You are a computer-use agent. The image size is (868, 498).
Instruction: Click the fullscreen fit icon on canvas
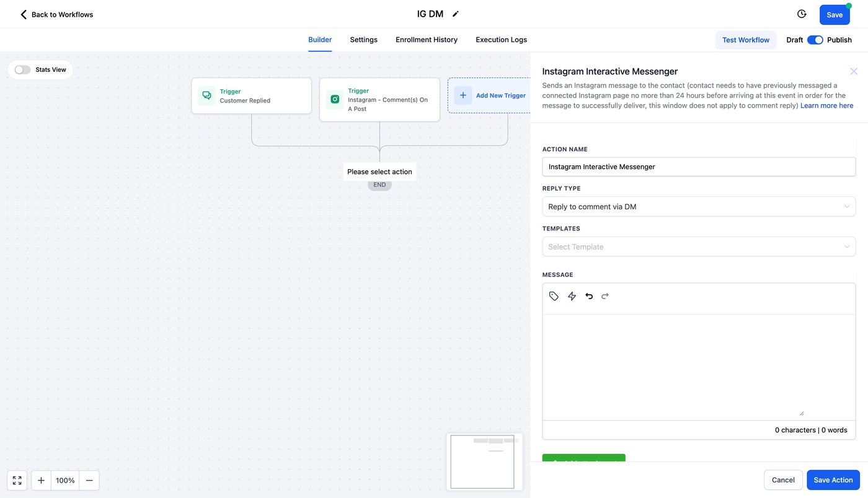click(17, 480)
